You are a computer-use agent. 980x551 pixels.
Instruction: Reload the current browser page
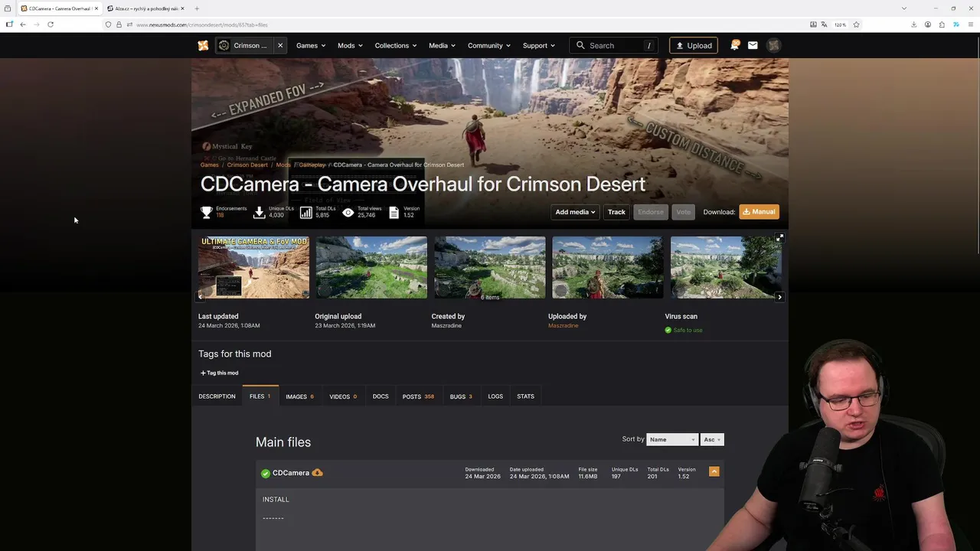coord(51,24)
